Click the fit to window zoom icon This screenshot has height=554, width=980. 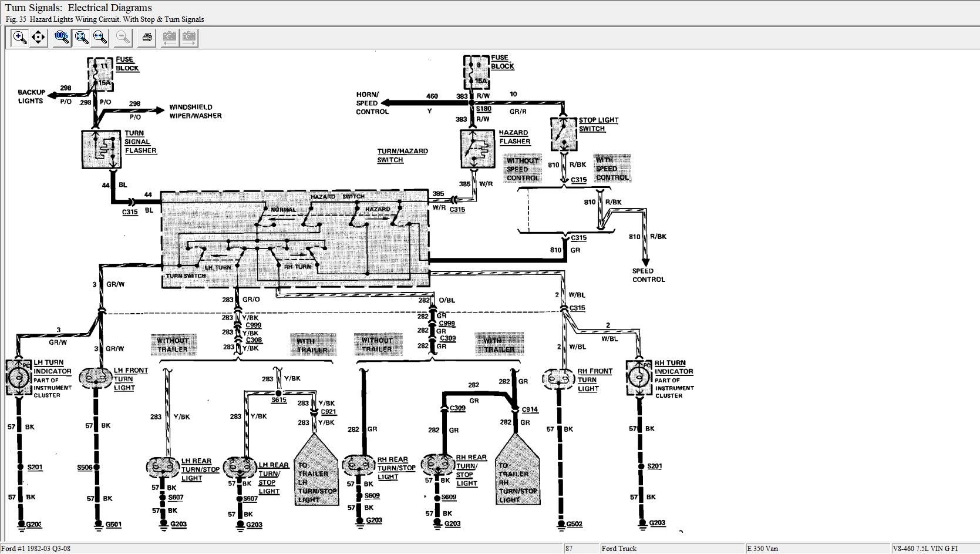click(x=81, y=38)
